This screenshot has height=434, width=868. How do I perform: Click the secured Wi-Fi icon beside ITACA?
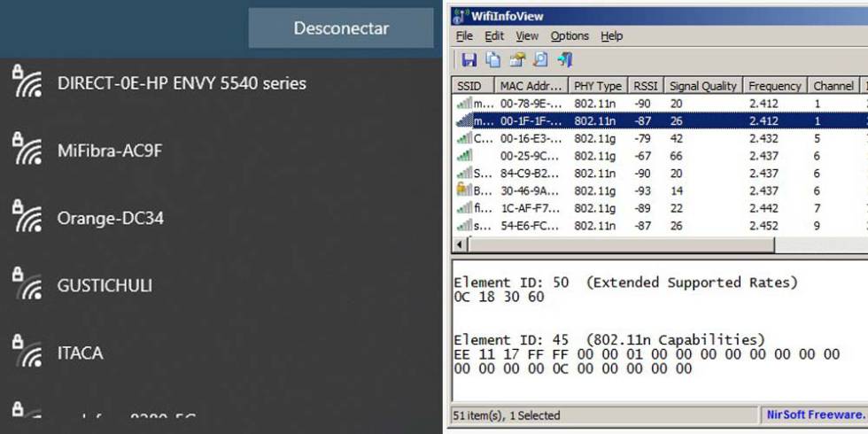[x=27, y=352]
